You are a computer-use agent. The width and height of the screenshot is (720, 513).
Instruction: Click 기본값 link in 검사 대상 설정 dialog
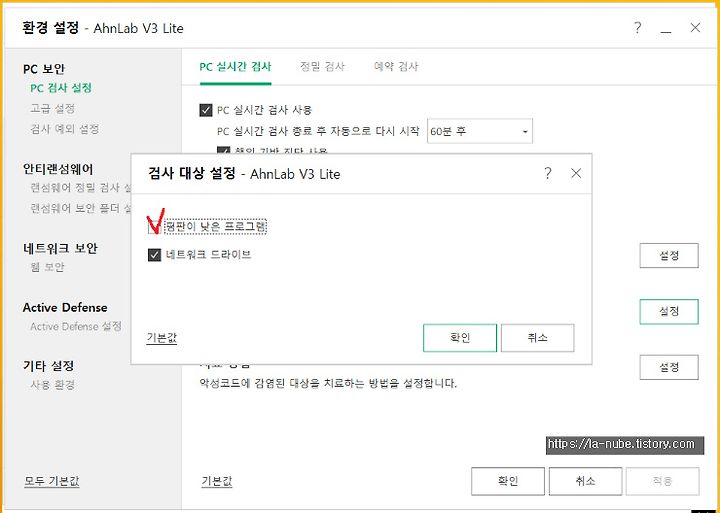point(162,338)
